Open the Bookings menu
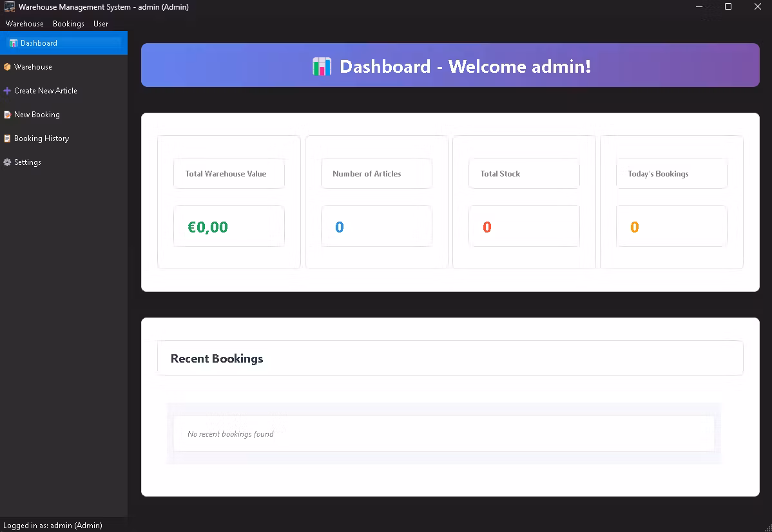 [x=68, y=24]
